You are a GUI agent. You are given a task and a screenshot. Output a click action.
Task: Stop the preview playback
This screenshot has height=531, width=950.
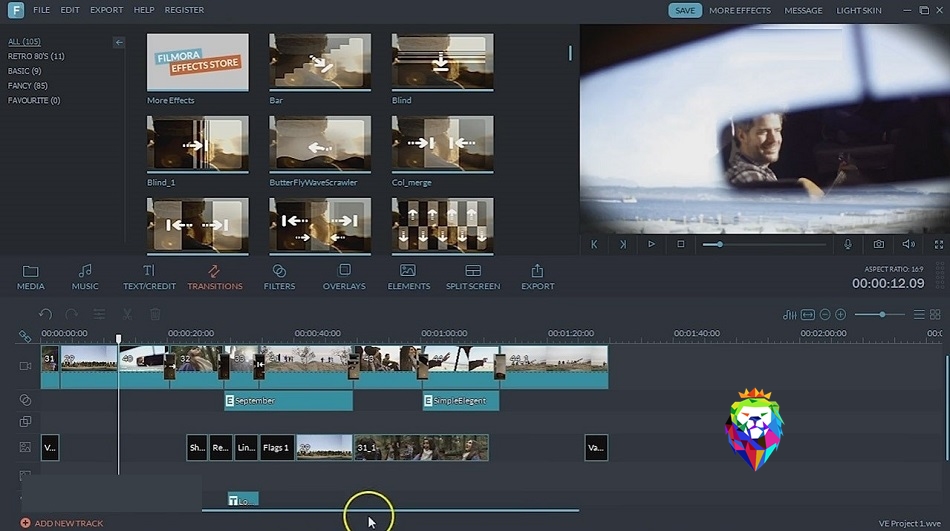coord(680,244)
